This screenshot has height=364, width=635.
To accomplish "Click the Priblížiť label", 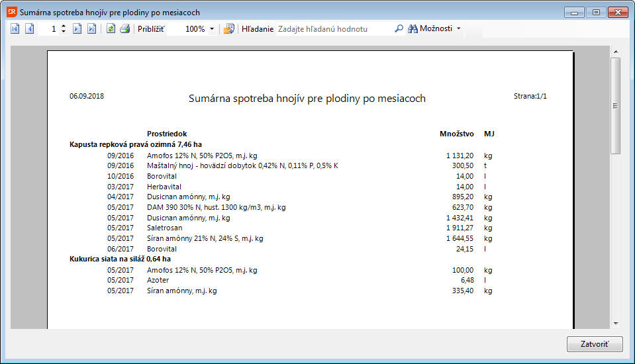I will coord(151,29).
